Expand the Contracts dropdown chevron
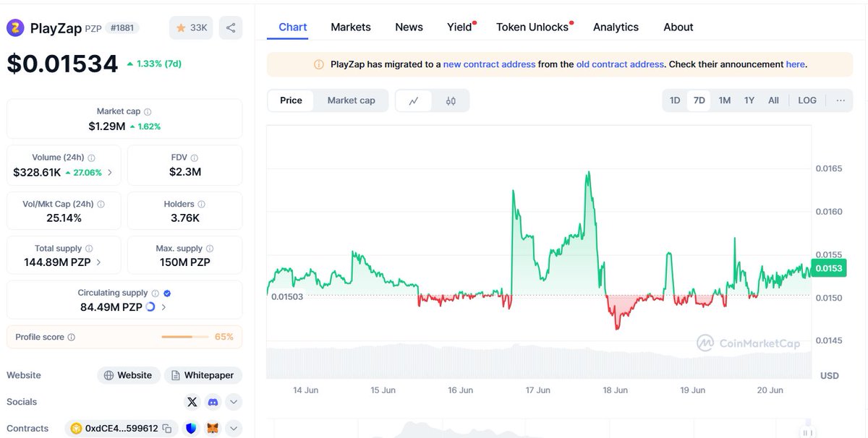Image resolution: width=868 pixels, height=438 pixels. coord(234,429)
